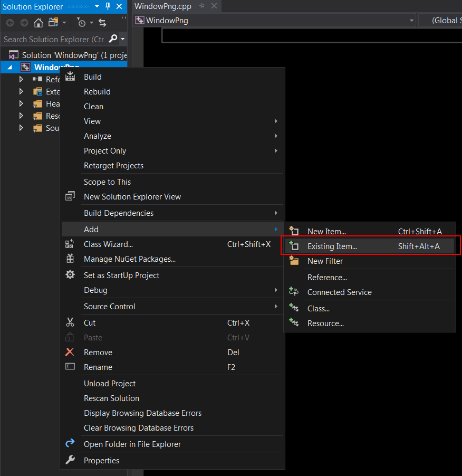The height and width of the screenshot is (476, 462).
Task: Open the View submenu
Action: coord(172,121)
